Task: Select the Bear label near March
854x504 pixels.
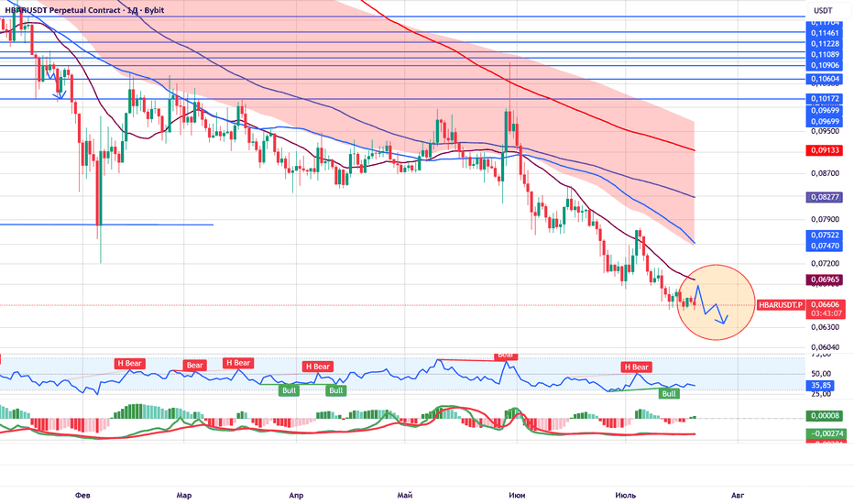Action: point(194,365)
